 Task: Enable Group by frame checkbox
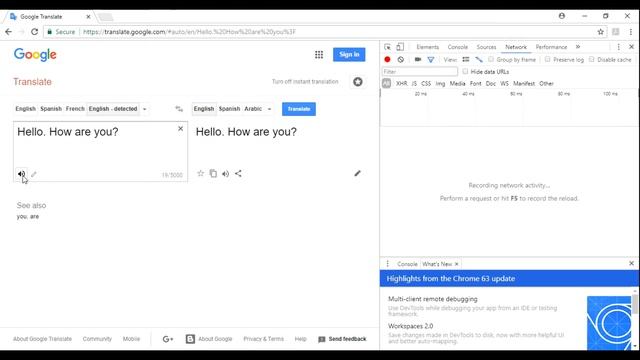point(491,60)
